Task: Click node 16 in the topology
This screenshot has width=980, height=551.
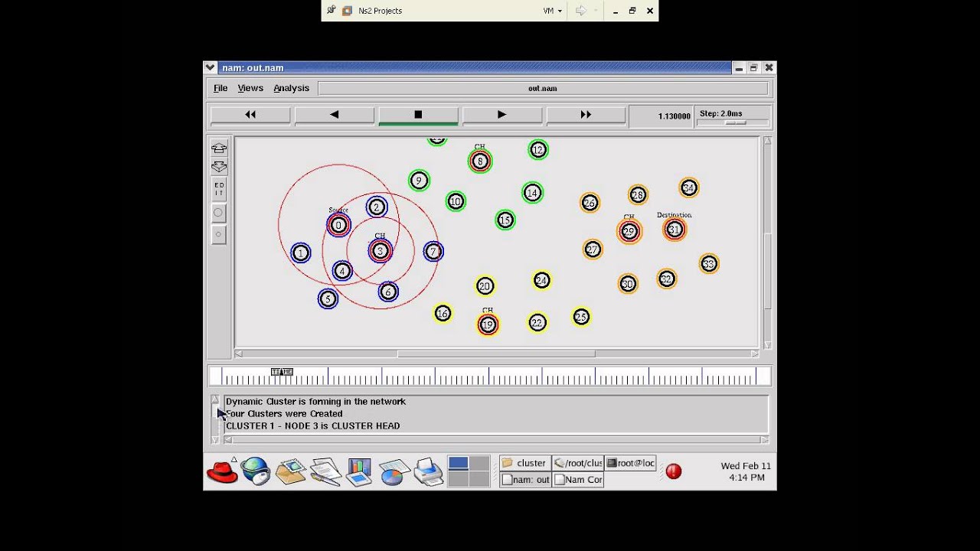Action: [443, 313]
